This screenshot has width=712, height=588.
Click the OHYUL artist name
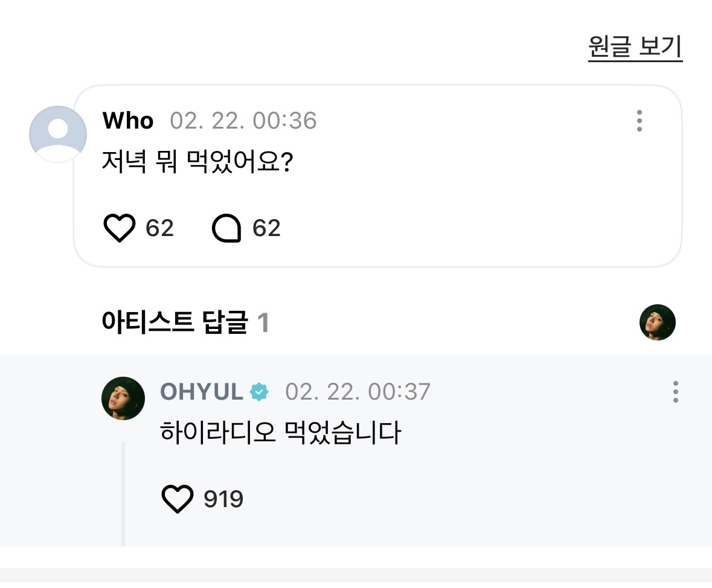coord(201,392)
